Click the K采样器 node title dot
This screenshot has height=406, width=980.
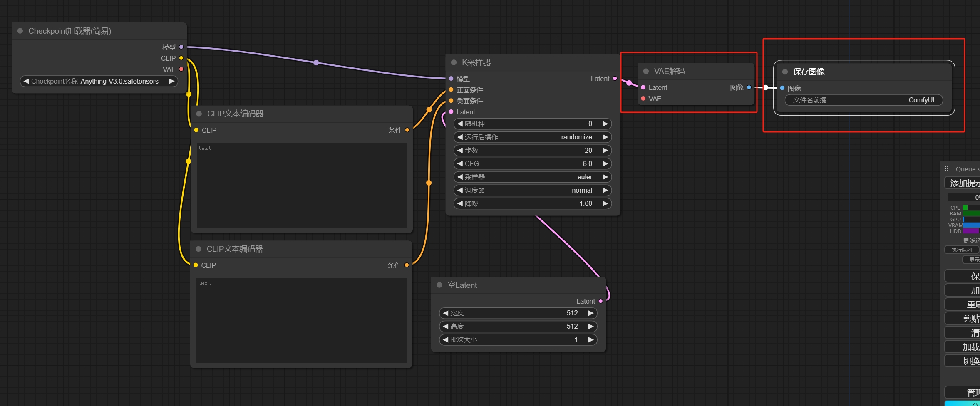tap(454, 62)
